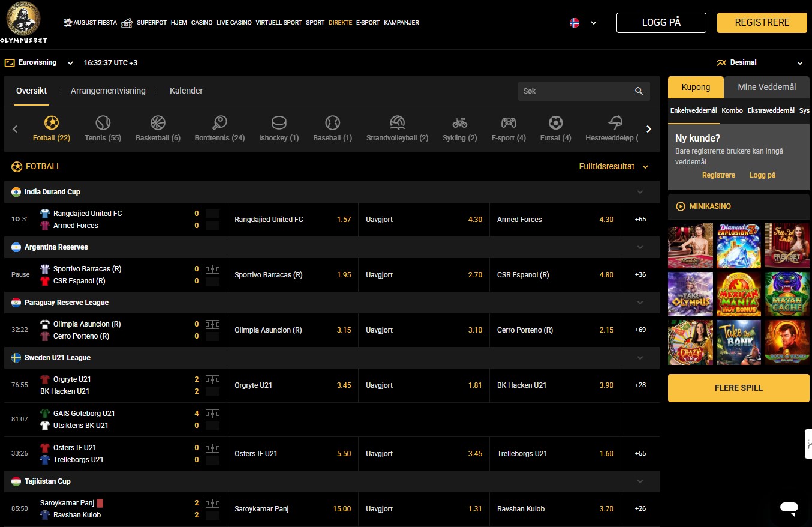
Task: Open the Fulltidsresultat market dropdown
Action: pyautogui.click(x=613, y=167)
